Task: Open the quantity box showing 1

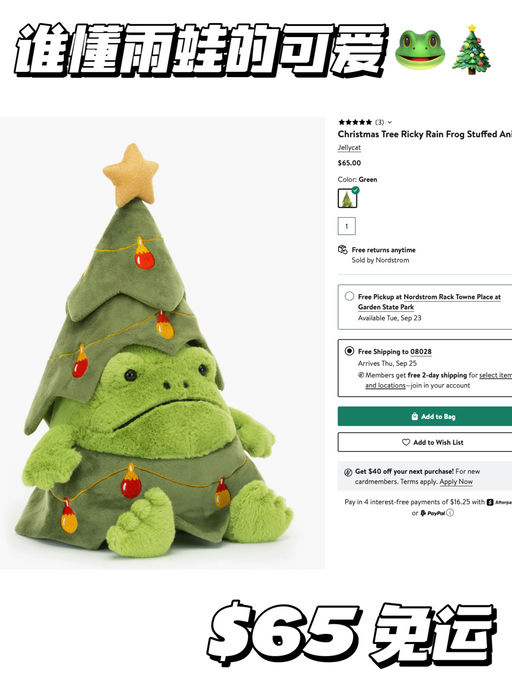Action: tap(347, 226)
